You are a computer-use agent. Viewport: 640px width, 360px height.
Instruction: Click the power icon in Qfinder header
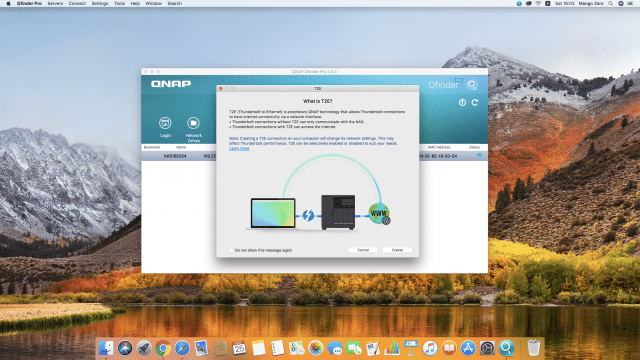(x=462, y=102)
